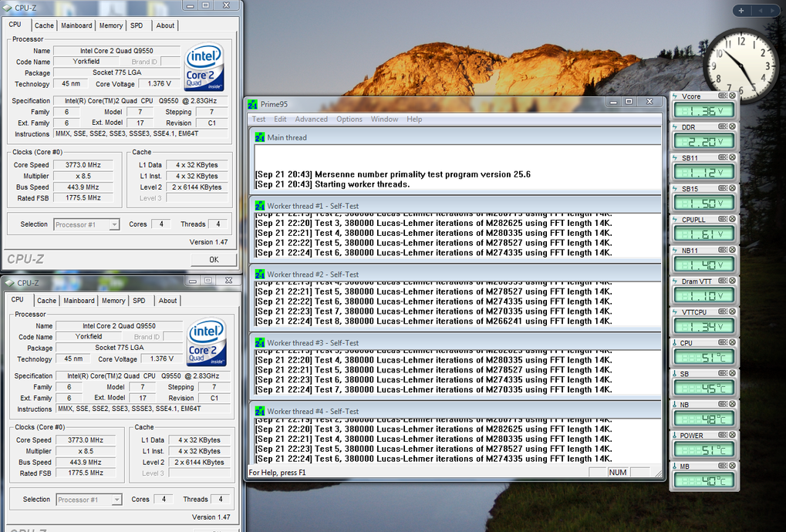The width and height of the screenshot is (786, 532).
Task: Open settings of the CPU temperature gadget
Action: 723,342
